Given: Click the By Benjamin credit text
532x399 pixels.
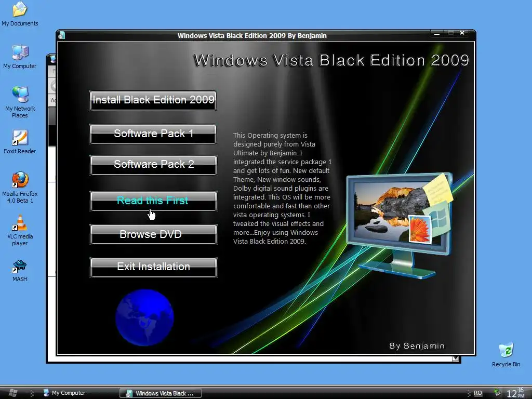Looking at the screenshot, I should pyautogui.click(x=417, y=345).
